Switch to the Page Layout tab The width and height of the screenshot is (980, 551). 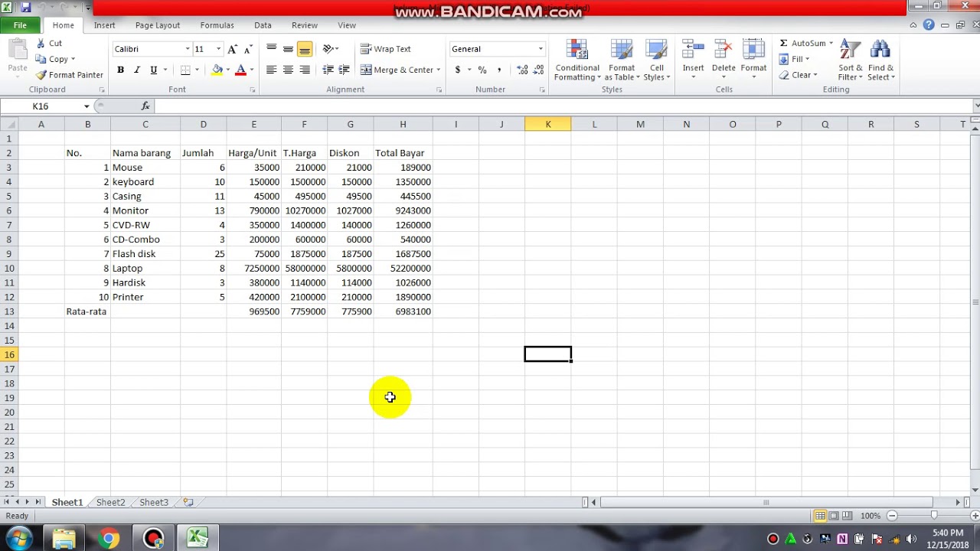(x=158, y=25)
